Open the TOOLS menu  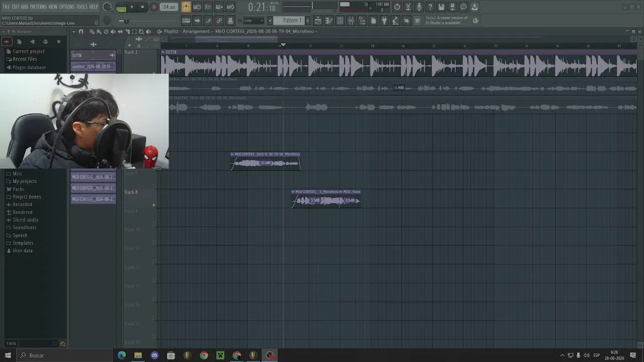pyautogui.click(x=82, y=7)
